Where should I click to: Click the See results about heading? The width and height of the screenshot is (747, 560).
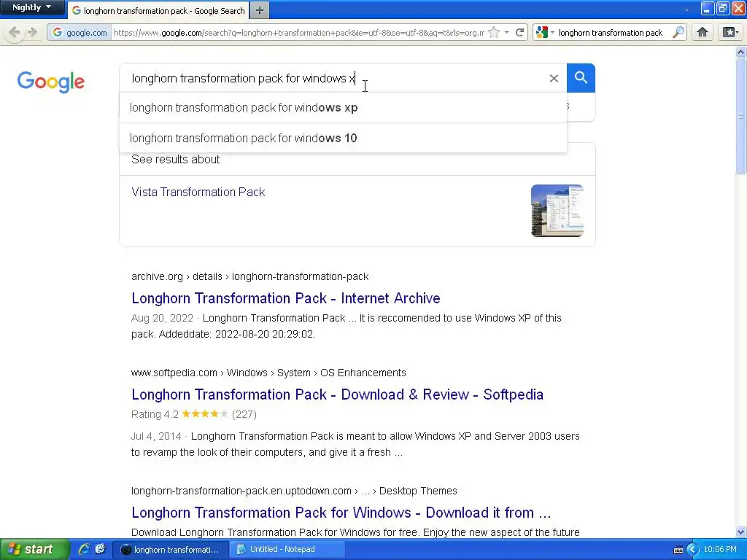pos(176,160)
